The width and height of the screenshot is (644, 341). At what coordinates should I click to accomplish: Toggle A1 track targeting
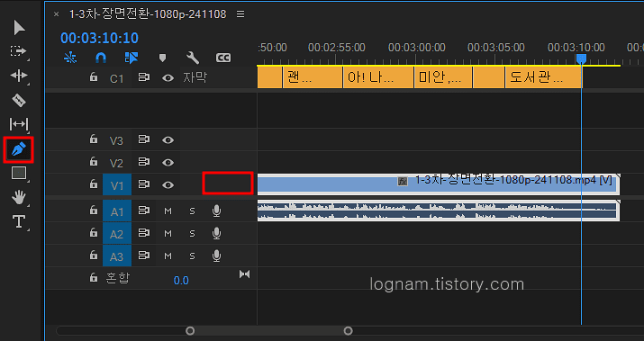[x=117, y=211]
